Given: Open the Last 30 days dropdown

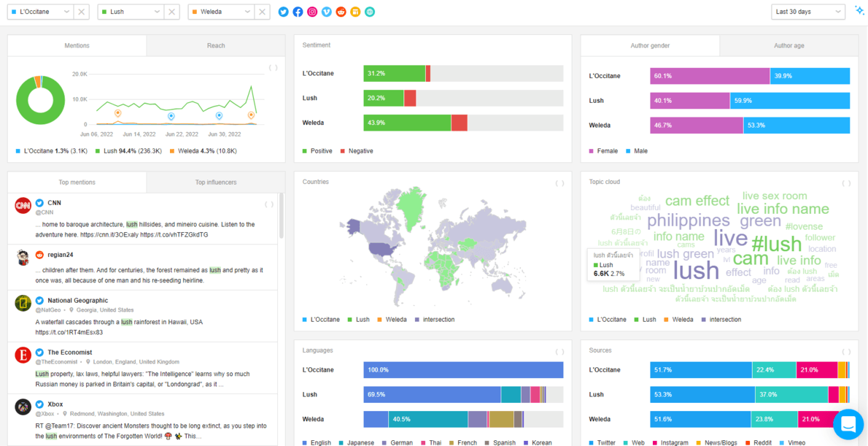Looking at the screenshot, I should pyautogui.click(x=807, y=12).
